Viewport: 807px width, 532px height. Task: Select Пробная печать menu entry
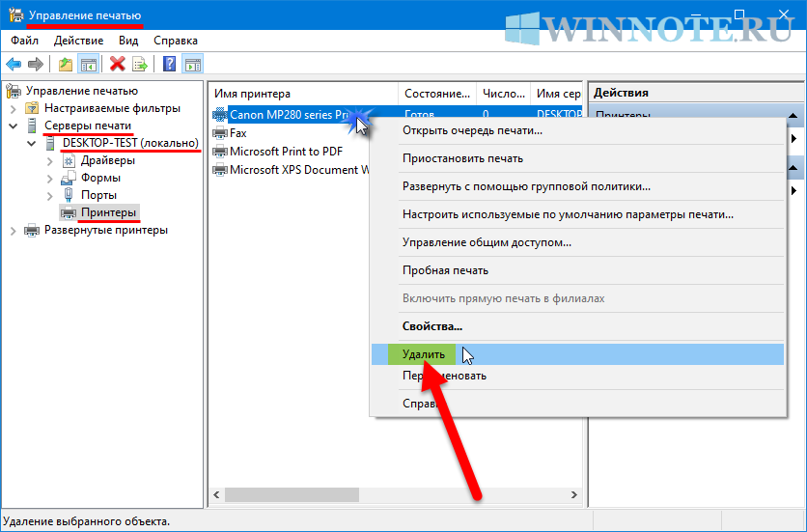[x=578, y=270]
